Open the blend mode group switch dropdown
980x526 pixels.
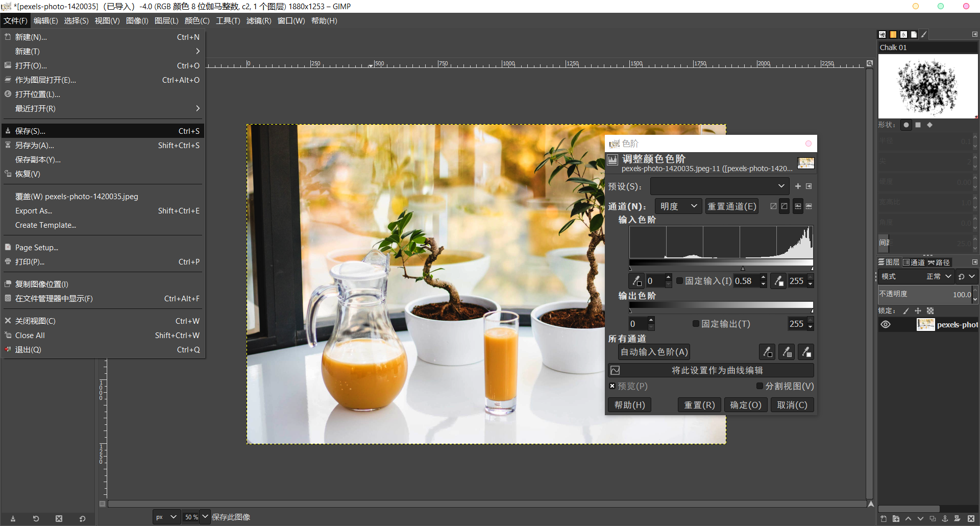[966, 276]
